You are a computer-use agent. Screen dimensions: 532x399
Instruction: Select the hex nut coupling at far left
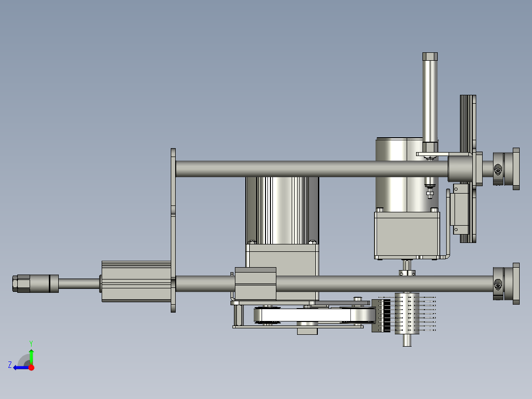(21, 283)
